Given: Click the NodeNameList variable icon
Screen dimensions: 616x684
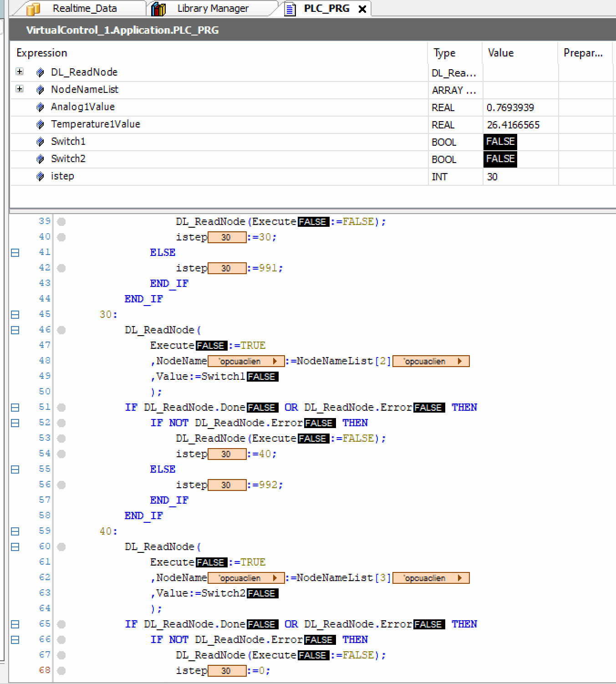Looking at the screenshot, I should click(40, 90).
